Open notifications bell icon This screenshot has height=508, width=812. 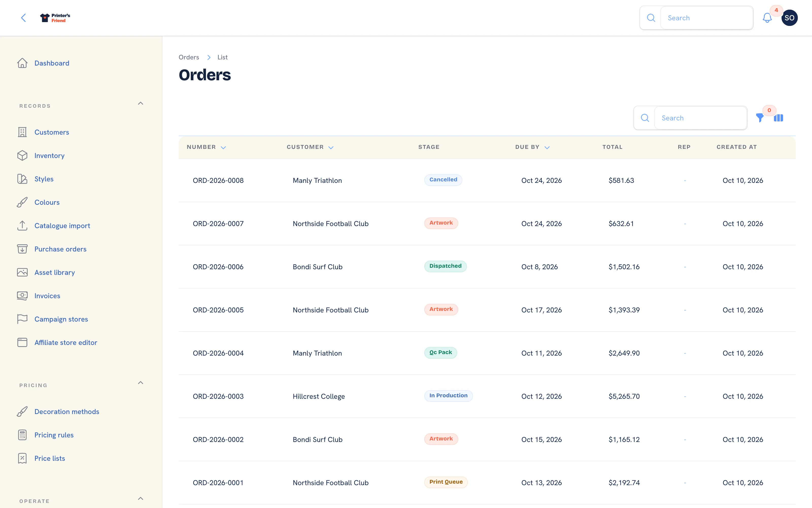coord(767,18)
